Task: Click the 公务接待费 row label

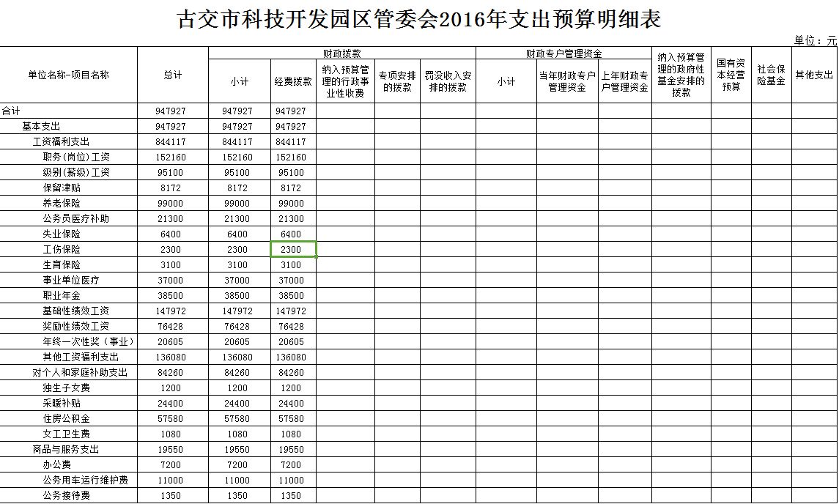Action: pyautogui.click(x=66, y=496)
